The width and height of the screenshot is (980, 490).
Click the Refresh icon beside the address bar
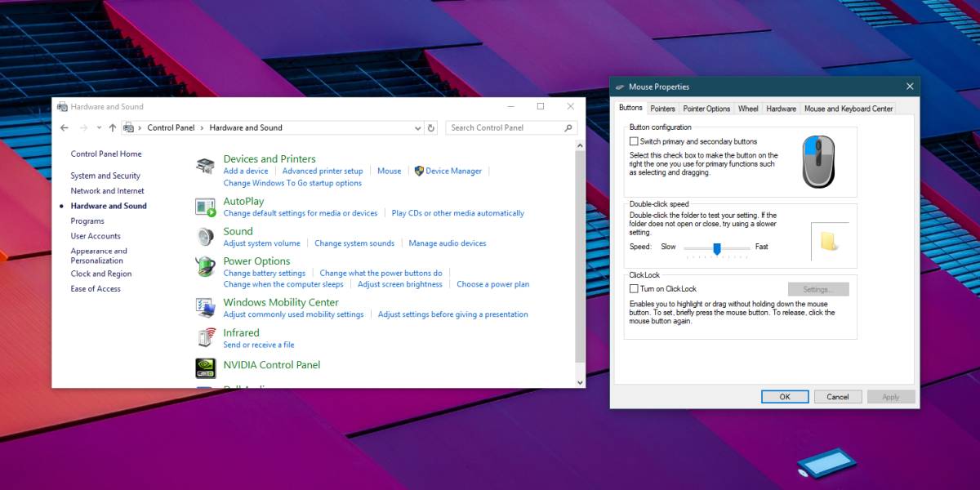[x=430, y=127]
